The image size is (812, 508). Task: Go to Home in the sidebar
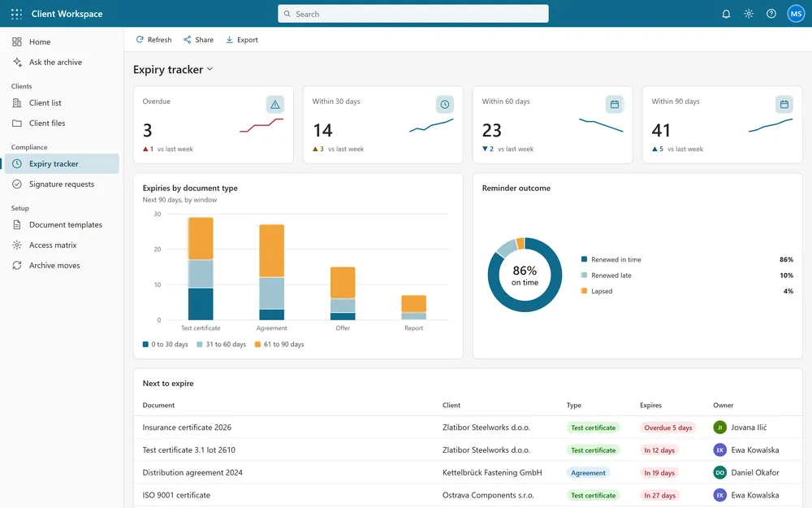click(x=62, y=42)
